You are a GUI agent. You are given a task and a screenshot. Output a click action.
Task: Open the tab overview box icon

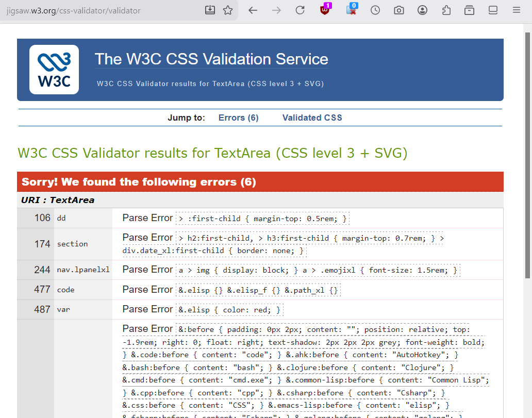(469, 10)
